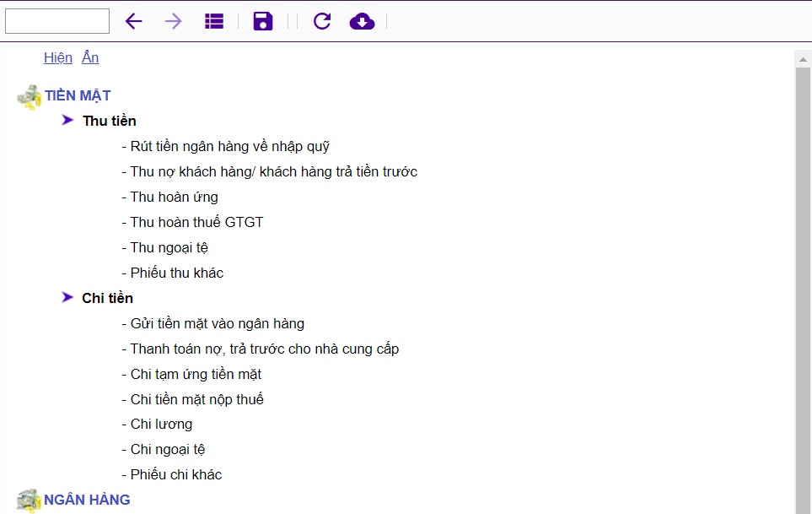Click the forward arrow icon
This screenshot has height=514, width=812.
coord(174,21)
